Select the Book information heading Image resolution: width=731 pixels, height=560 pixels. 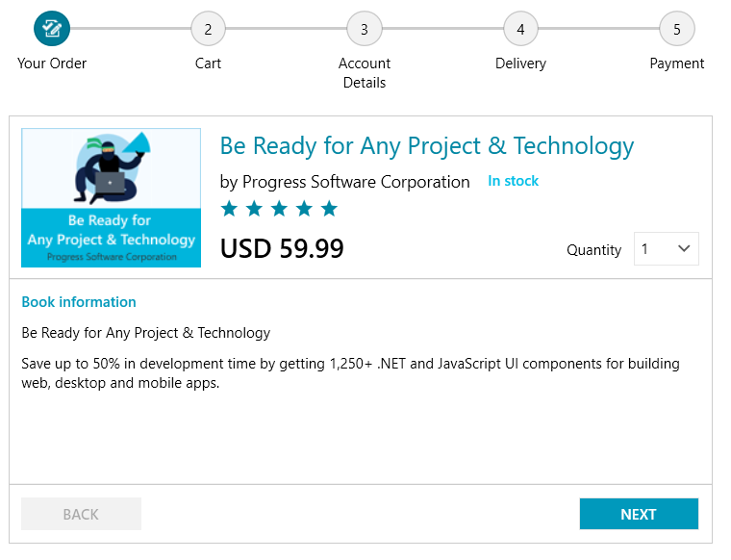79,302
